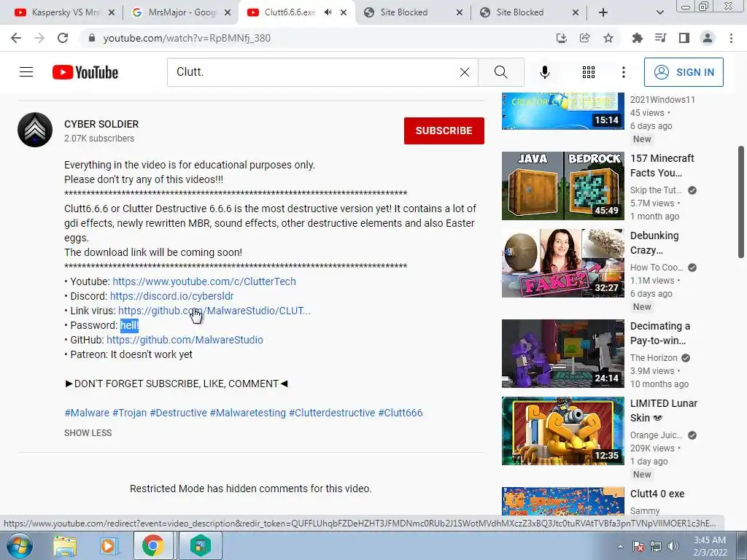Open the Link virus GitHub link
The image size is (747, 560).
pyautogui.click(x=214, y=311)
